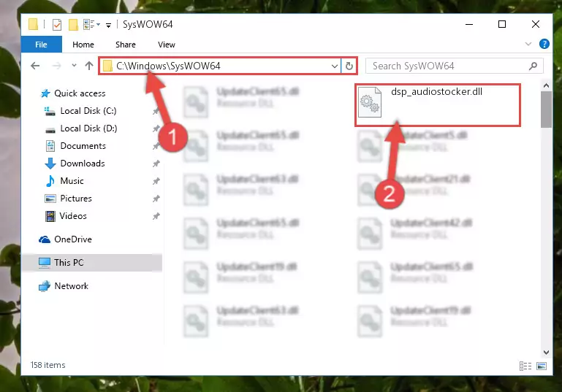Switch to Large icons view layout
562x392 pixels.
tap(542, 366)
